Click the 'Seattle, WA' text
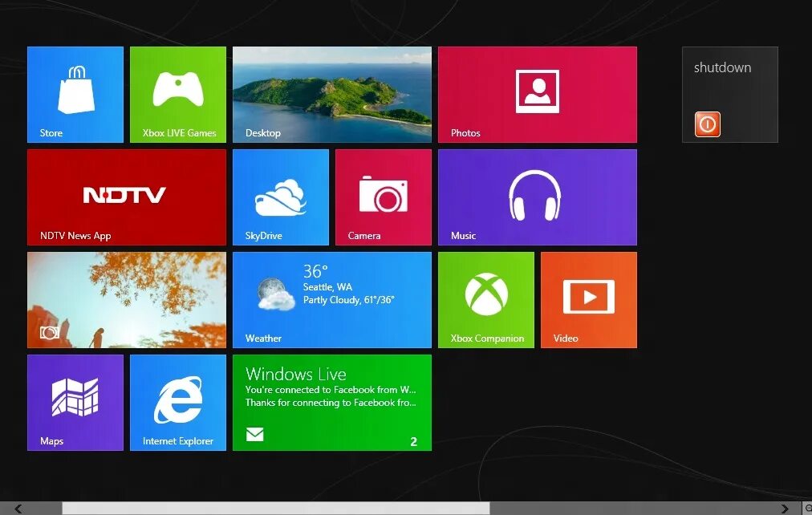812x515 pixels. 327,286
